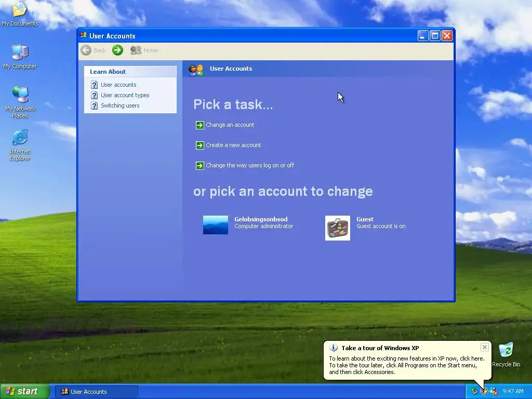
Task: Click question-mark icon beside 'User account types'
Action: pos(95,96)
